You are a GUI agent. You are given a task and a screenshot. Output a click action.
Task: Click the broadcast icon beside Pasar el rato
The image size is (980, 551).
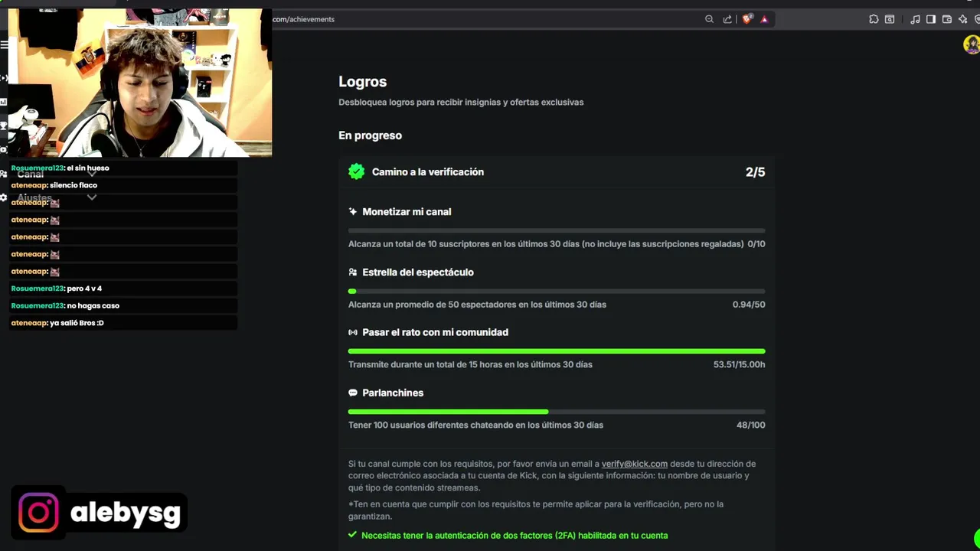click(353, 332)
